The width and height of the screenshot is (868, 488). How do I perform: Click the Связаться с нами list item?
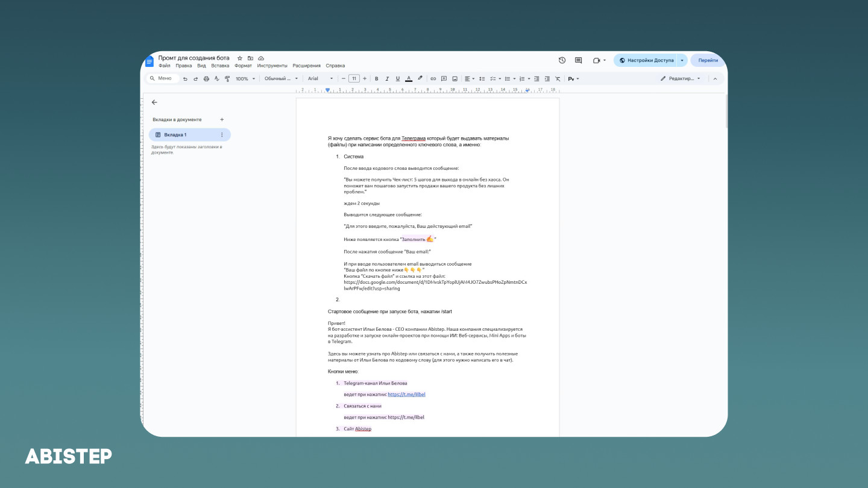(x=362, y=406)
